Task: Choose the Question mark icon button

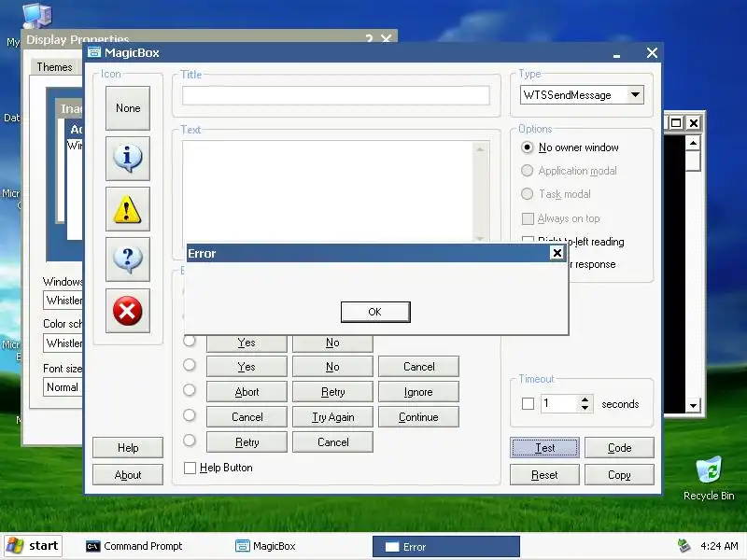Action: (128, 259)
